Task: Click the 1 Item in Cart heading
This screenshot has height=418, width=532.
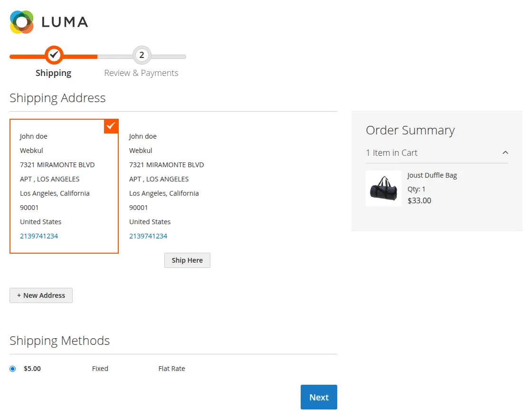Action: point(391,152)
